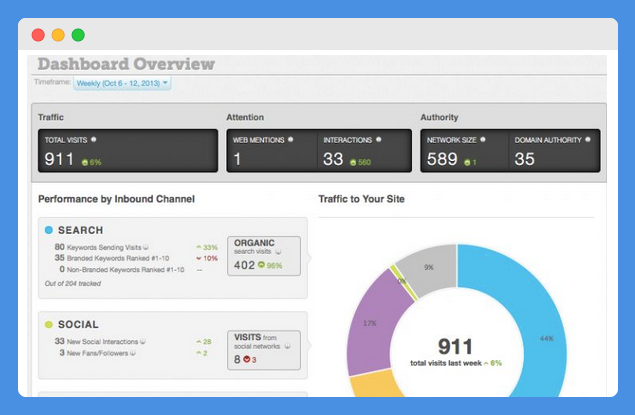Click info icon after New Fans/Followers
The width and height of the screenshot is (635, 415).
pyautogui.click(x=133, y=353)
